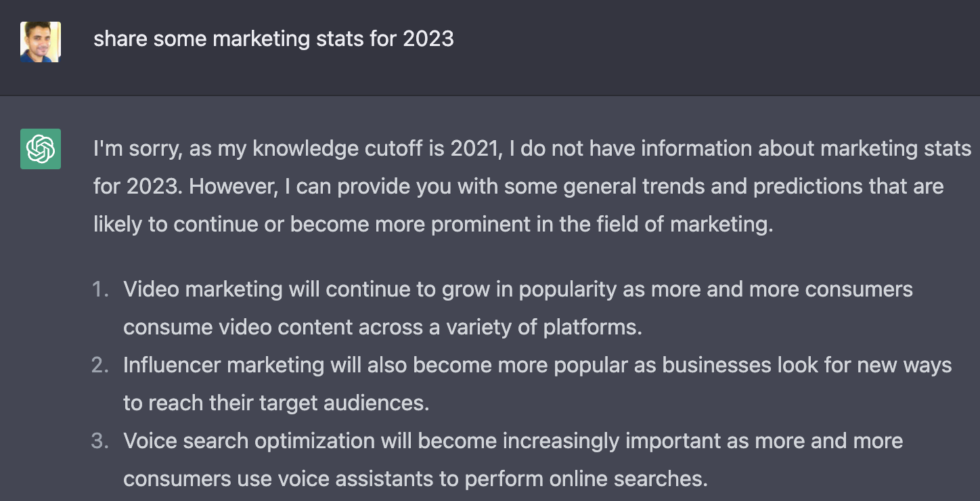
Task: Click the words "Influencer marketing" in item two
Action: click(x=223, y=365)
